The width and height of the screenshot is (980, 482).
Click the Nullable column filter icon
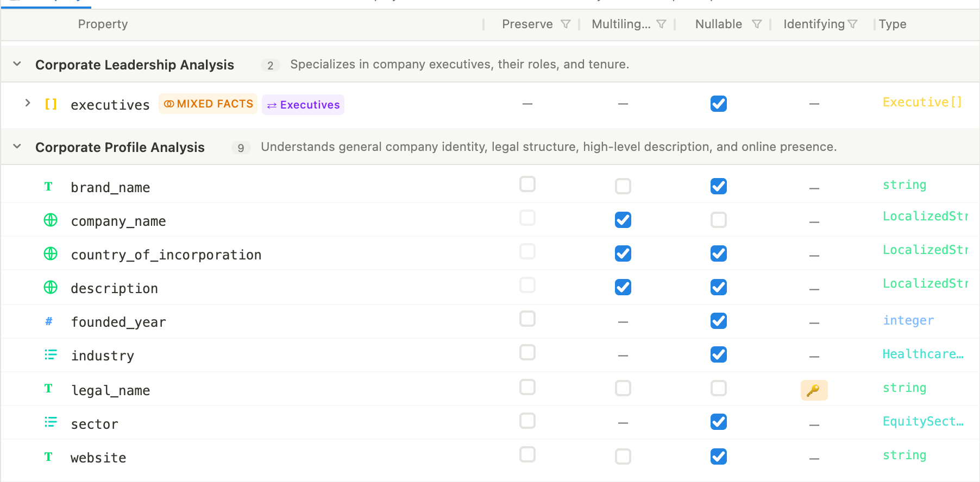757,24
